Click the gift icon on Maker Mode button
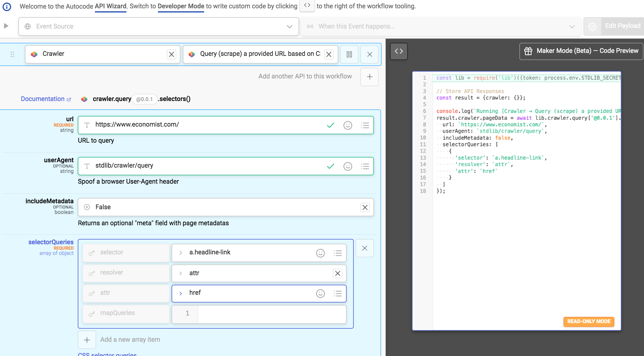 point(528,51)
